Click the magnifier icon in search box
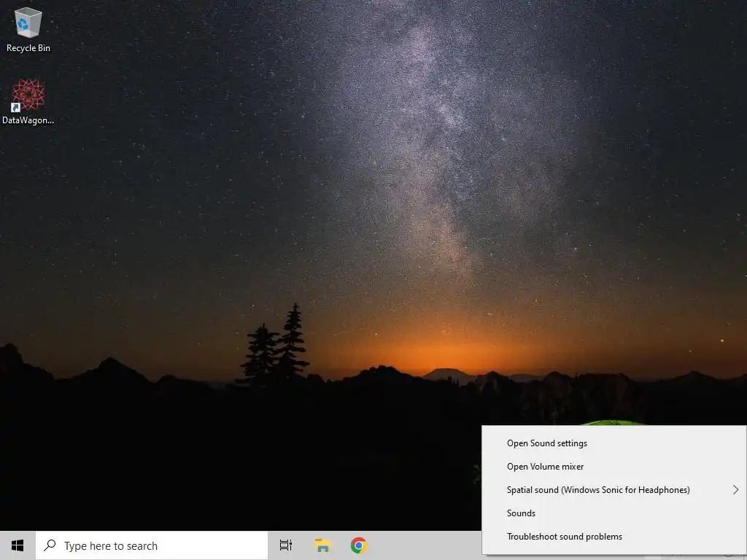Screen dimensions: 747x560 click(x=50, y=545)
